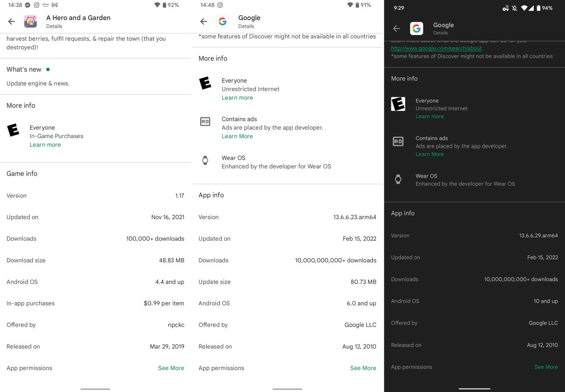The width and height of the screenshot is (565, 392).
Task: Tap See More for npckc game permissions
Action: pos(171,368)
